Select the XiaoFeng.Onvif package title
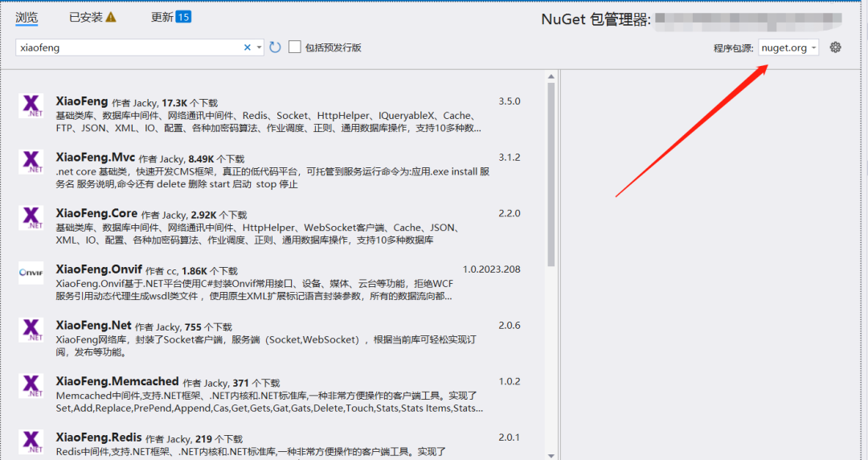The width and height of the screenshot is (868, 460). [x=99, y=269]
